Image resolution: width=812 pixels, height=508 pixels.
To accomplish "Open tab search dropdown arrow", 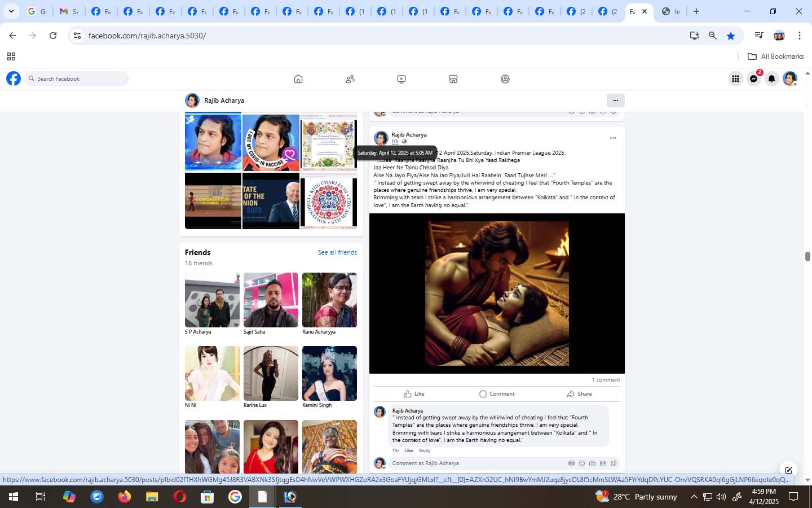I will pos(11,11).
